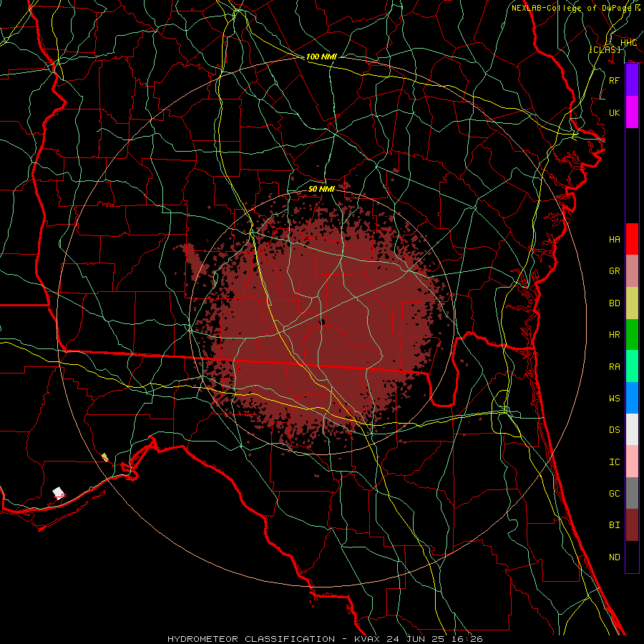This screenshot has width=644, height=644.
Task: Click the HYDROMETEOR CLASSIFICATION title text
Action: [x=251, y=639]
